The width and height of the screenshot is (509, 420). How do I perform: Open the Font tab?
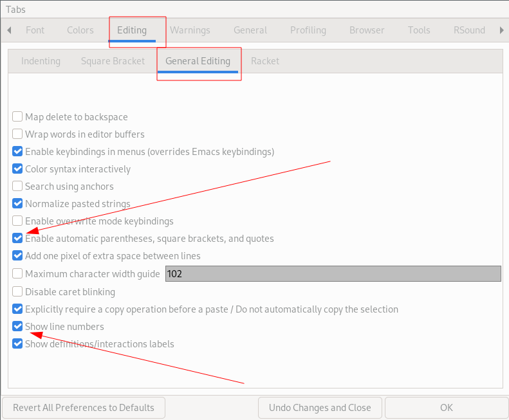click(35, 30)
